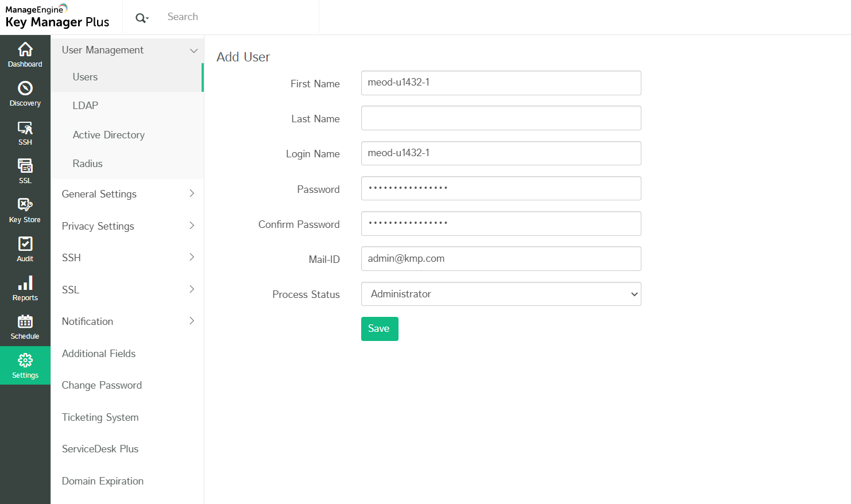Expand the Notification settings section
This screenshot has height=504, width=851.
click(192, 321)
